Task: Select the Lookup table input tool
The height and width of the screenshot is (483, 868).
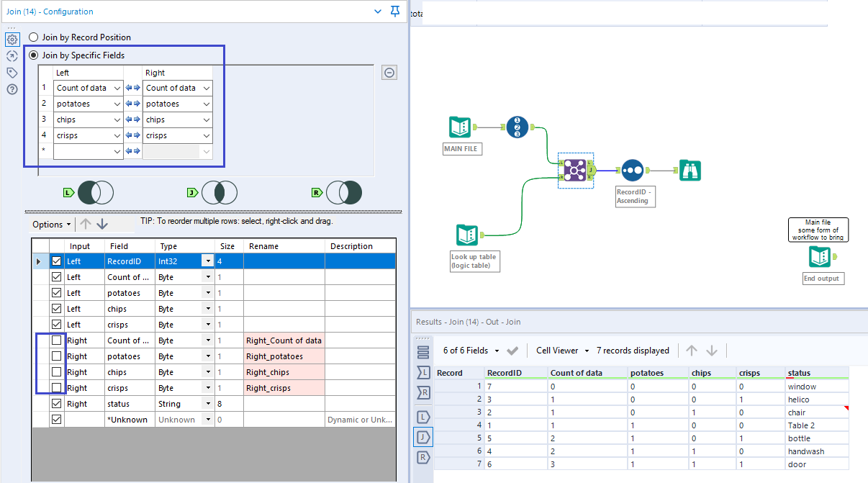Action: tap(466, 235)
